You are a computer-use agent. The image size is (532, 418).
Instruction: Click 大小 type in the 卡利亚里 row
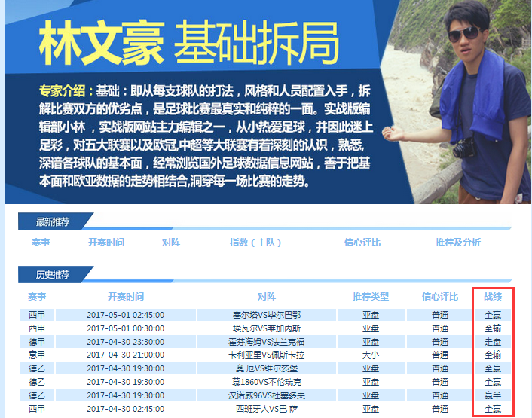tap(371, 355)
